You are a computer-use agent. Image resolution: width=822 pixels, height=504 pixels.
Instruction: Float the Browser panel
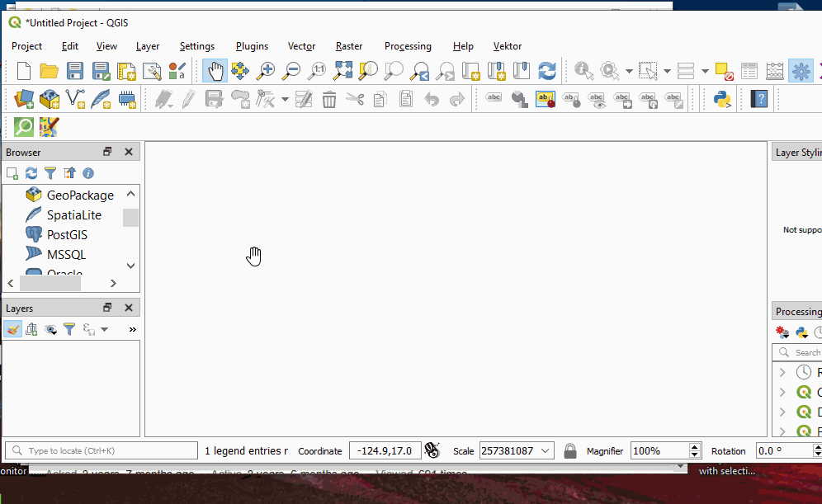[x=107, y=152]
